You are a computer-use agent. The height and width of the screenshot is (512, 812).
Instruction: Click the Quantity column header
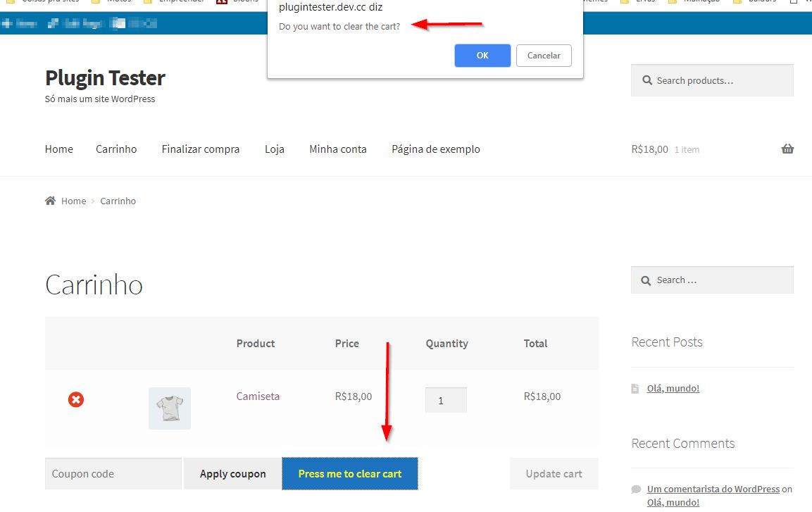(x=447, y=343)
